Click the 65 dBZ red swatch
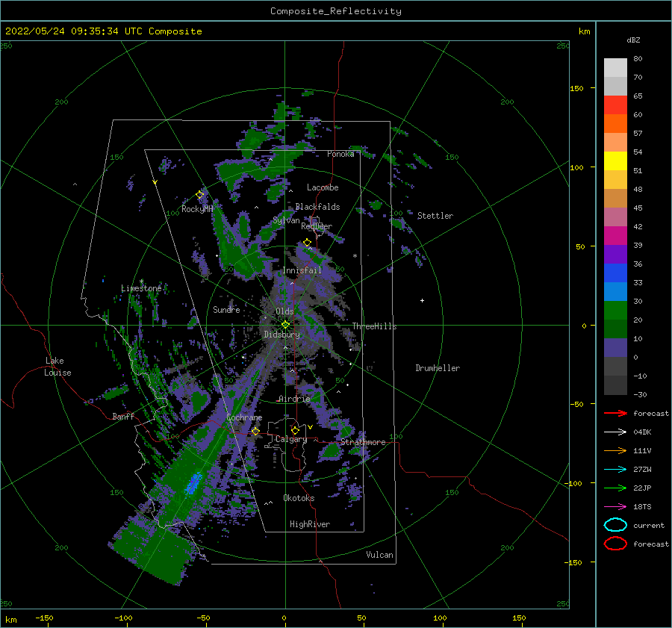The height and width of the screenshot is (628, 672). pyautogui.click(x=615, y=105)
